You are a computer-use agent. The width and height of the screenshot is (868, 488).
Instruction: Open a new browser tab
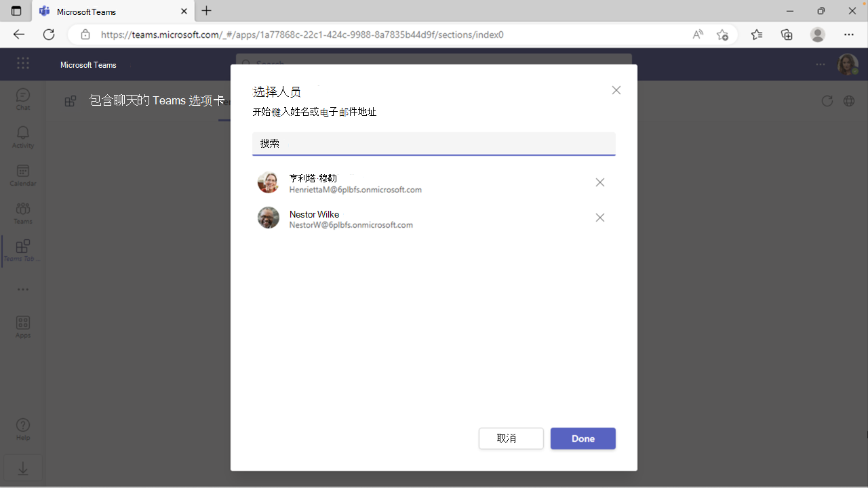tap(207, 11)
